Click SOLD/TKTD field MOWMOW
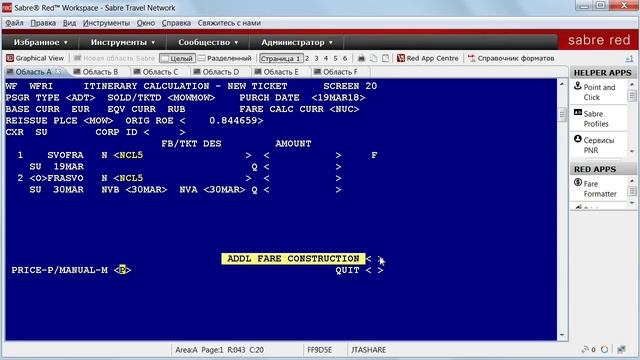Viewport: 640px width, 360px height. pos(191,98)
